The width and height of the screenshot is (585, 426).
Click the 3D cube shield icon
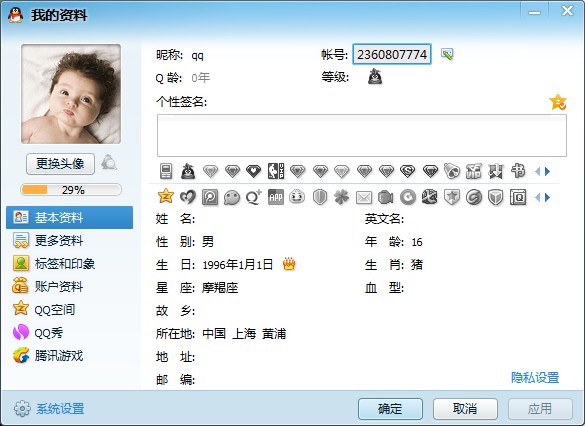(x=496, y=197)
